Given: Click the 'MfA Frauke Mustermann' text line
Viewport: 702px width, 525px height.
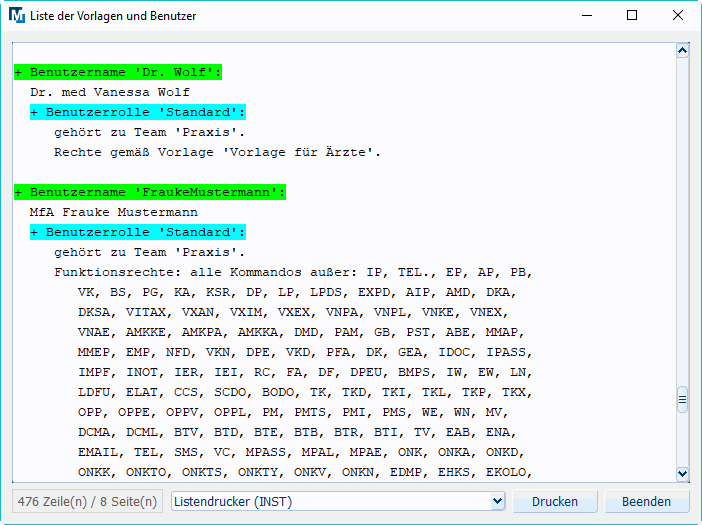Looking at the screenshot, I should click(113, 212).
